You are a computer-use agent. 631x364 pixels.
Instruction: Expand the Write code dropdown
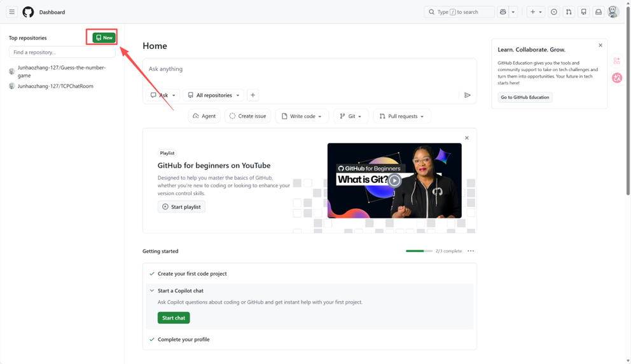[x=302, y=116]
